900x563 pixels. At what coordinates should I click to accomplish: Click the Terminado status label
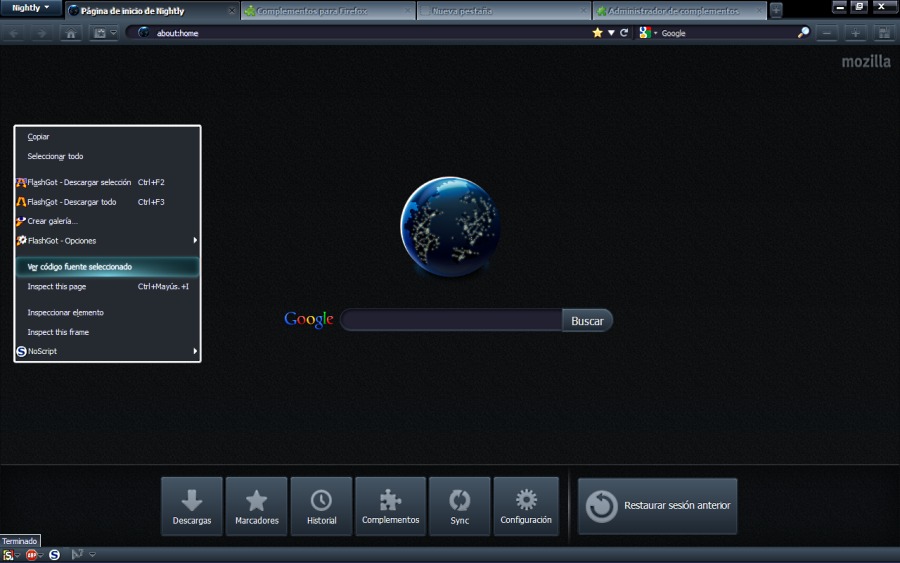(x=20, y=541)
